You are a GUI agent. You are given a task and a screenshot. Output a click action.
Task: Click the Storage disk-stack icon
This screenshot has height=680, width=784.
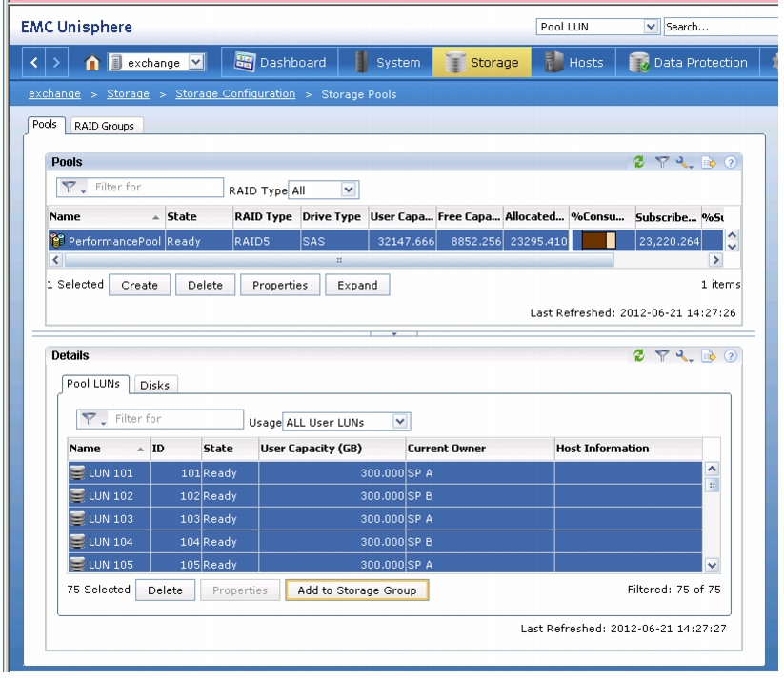(x=455, y=63)
